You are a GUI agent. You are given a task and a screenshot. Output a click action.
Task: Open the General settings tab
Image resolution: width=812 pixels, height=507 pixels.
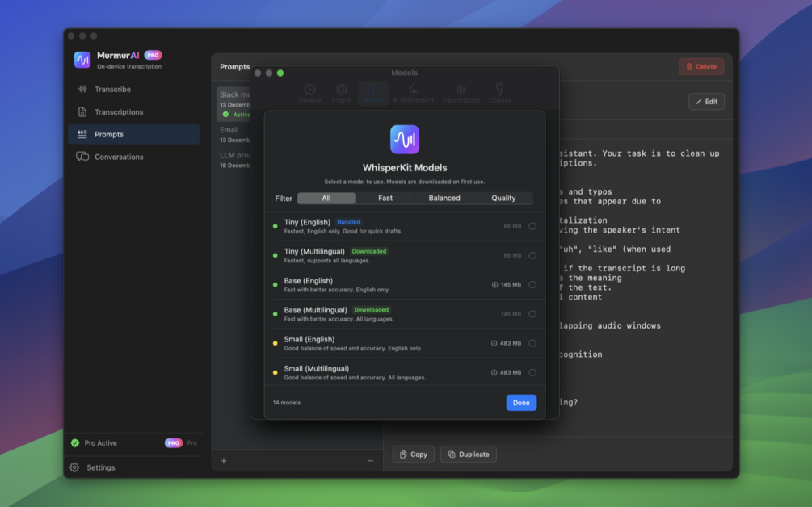click(309, 93)
